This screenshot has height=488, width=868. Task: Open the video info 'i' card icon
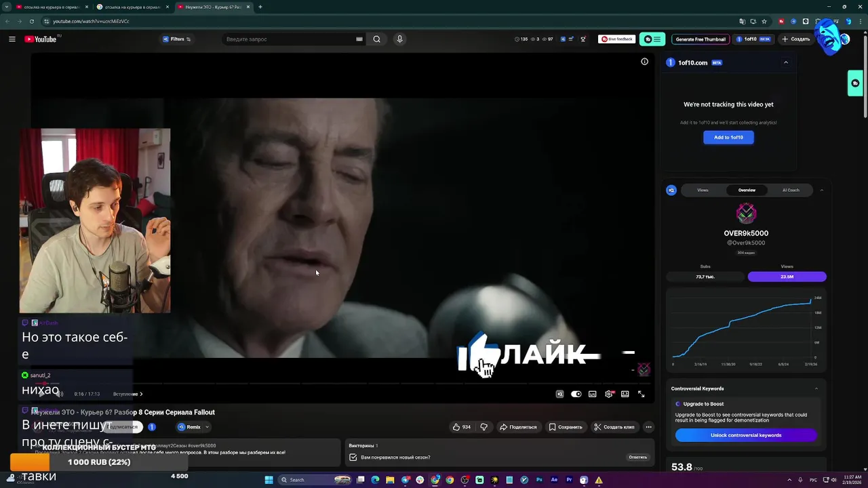[644, 62]
